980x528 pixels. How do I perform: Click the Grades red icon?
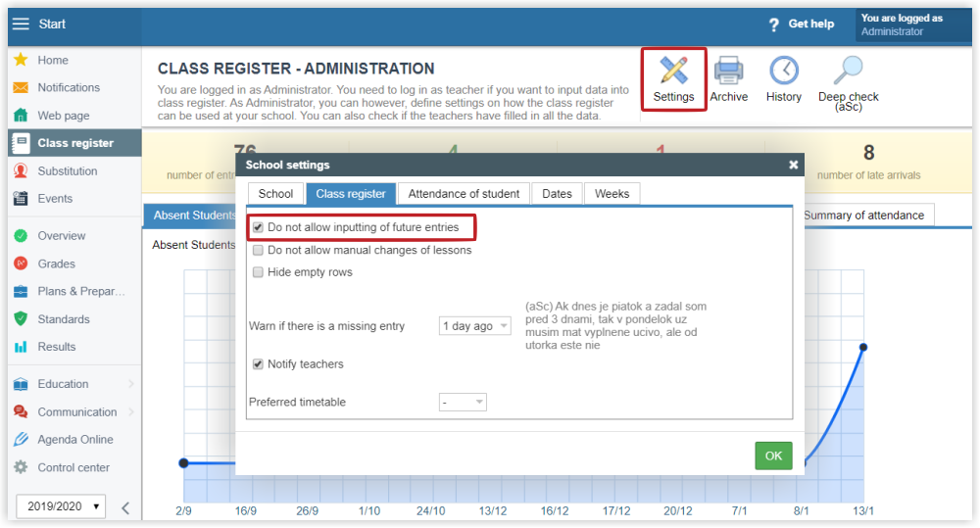click(21, 264)
